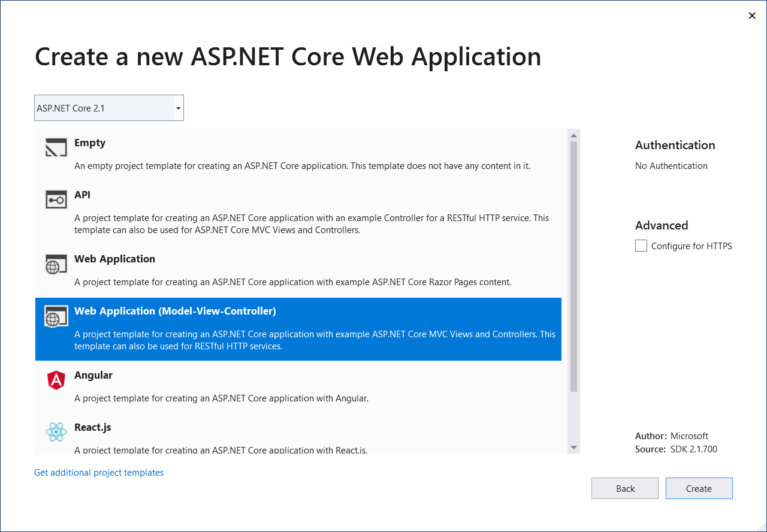Click the API template's key icon
This screenshot has height=532, width=767.
coord(56,199)
